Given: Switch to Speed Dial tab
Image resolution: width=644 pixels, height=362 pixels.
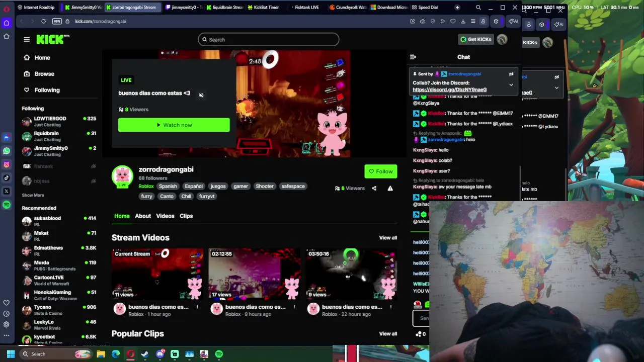Looking at the screenshot, I should pyautogui.click(x=425, y=8).
